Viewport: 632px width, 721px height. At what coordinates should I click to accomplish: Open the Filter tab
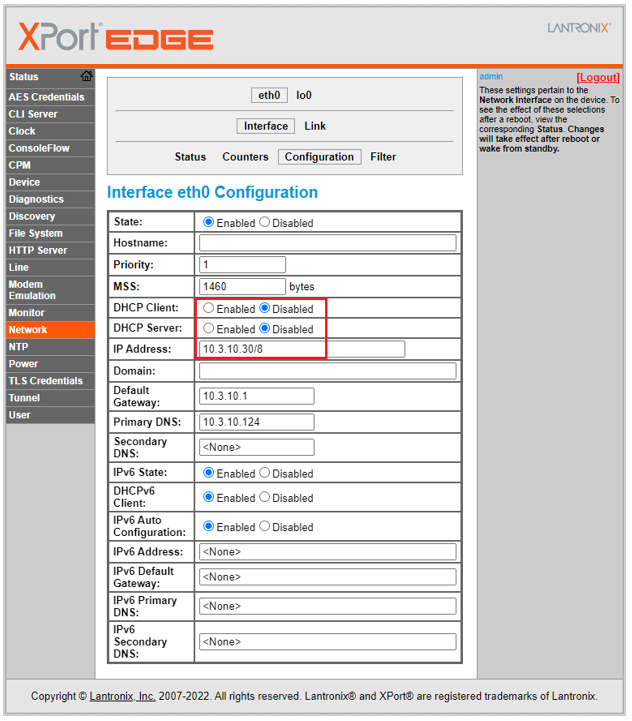[383, 157]
